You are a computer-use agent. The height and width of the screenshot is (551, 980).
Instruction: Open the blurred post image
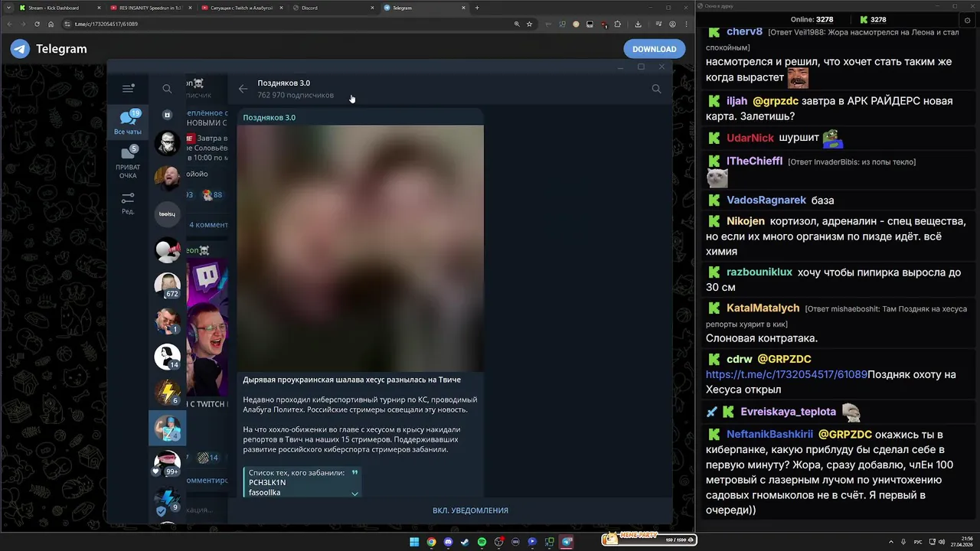pos(360,248)
